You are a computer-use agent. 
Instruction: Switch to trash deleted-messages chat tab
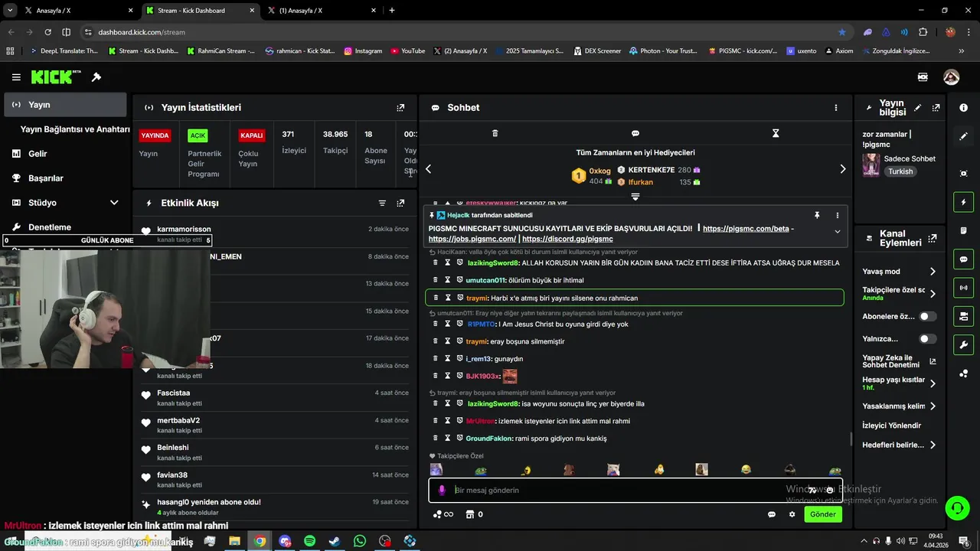point(495,133)
